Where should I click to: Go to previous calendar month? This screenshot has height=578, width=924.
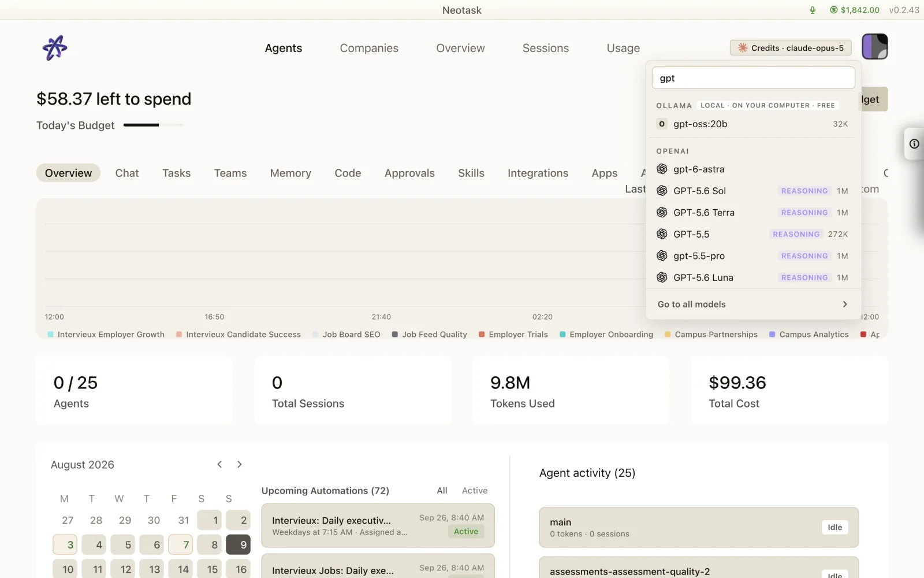click(x=219, y=464)
